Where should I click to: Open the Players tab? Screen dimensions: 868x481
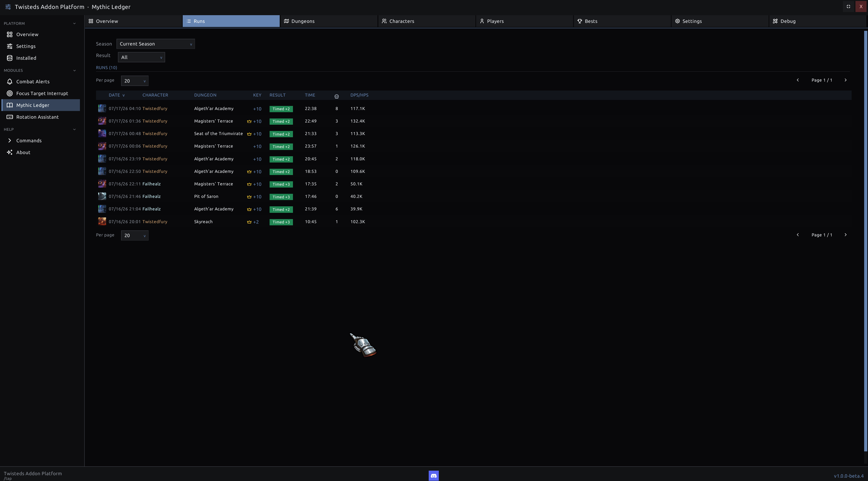[524, 21]
